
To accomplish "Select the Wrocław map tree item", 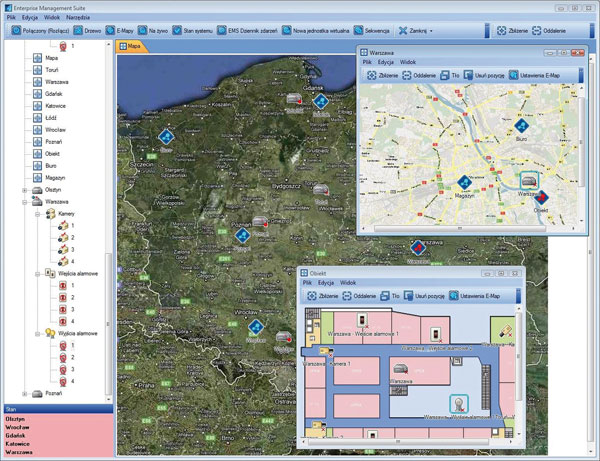I will tap(49, 130).
